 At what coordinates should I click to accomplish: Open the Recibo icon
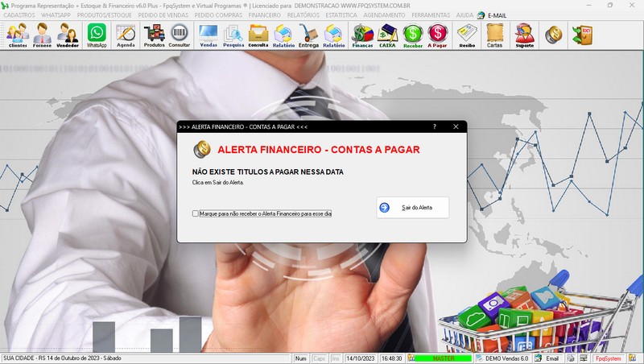click(467, 35)
